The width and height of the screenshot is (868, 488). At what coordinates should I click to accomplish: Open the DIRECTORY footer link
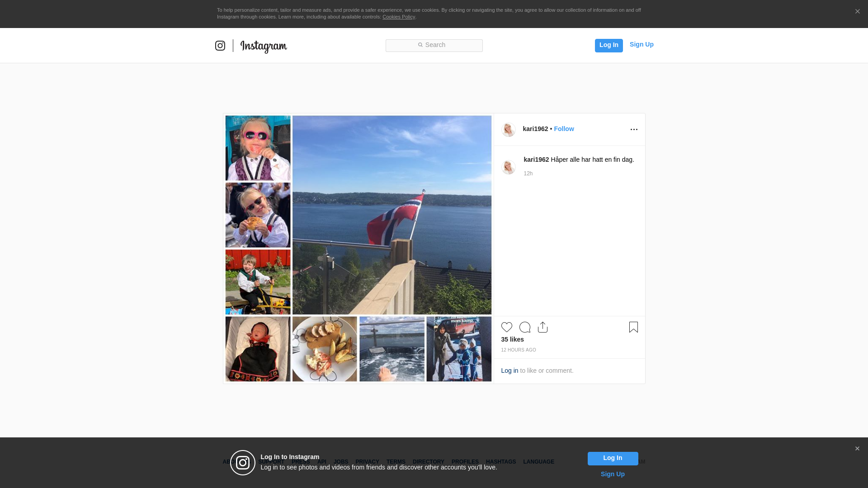coord(428,462)
